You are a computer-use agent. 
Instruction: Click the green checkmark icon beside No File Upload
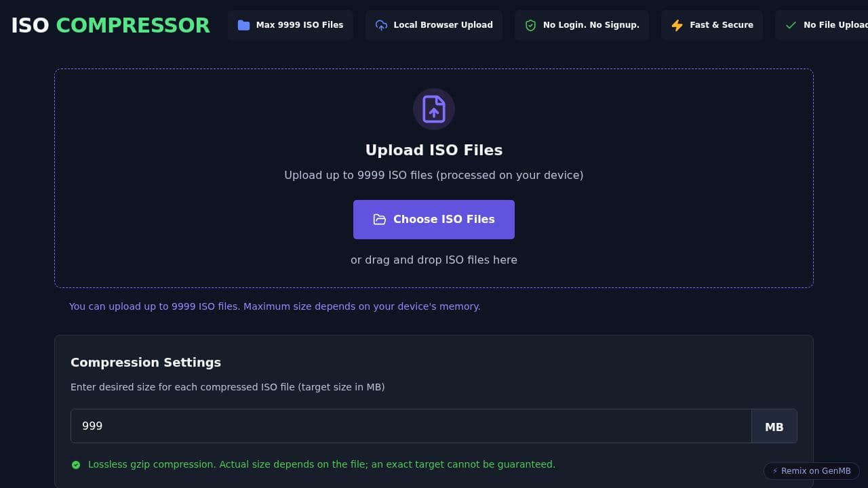(791, 25)
